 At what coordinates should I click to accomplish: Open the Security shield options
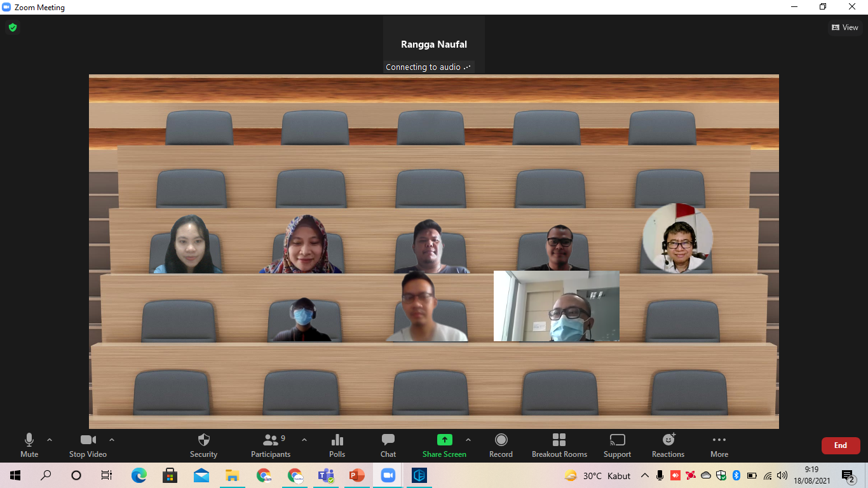203,445
